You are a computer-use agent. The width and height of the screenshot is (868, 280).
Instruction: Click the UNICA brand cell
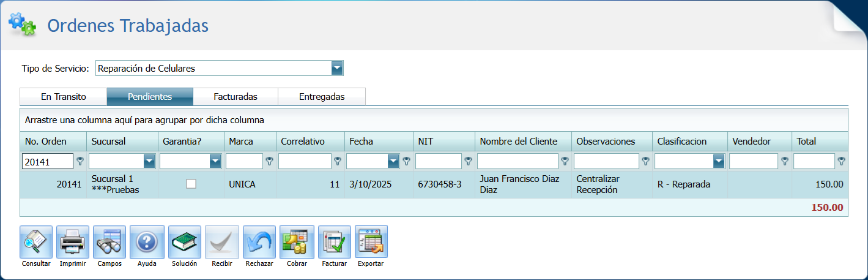(x=250, y=184)
